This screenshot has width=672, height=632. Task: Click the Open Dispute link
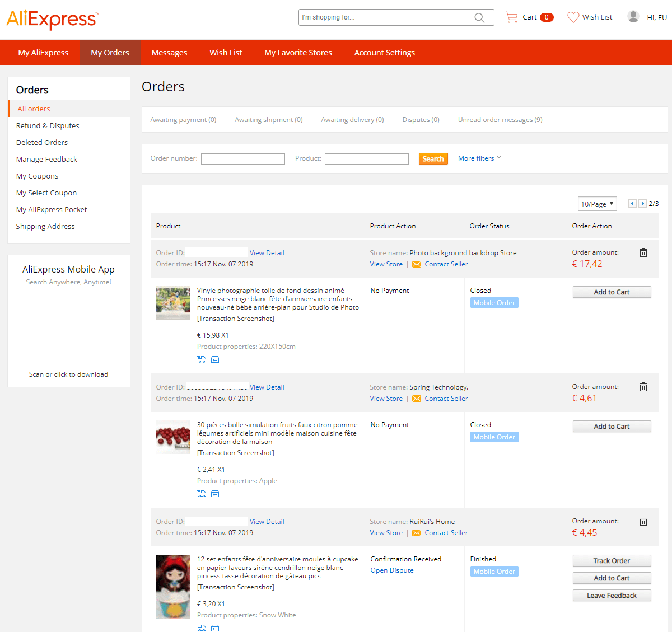click(x=392, y=570)
